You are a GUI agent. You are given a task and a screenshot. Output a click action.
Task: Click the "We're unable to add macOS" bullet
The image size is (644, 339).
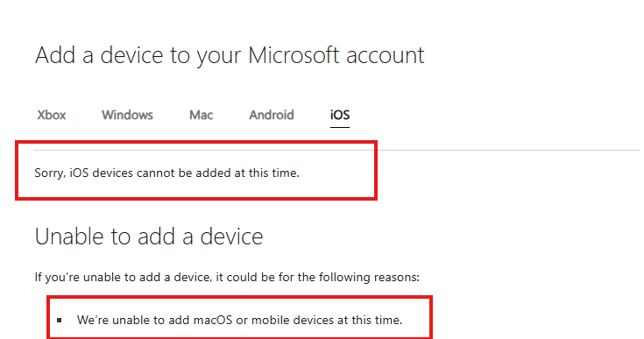[239, 320]
